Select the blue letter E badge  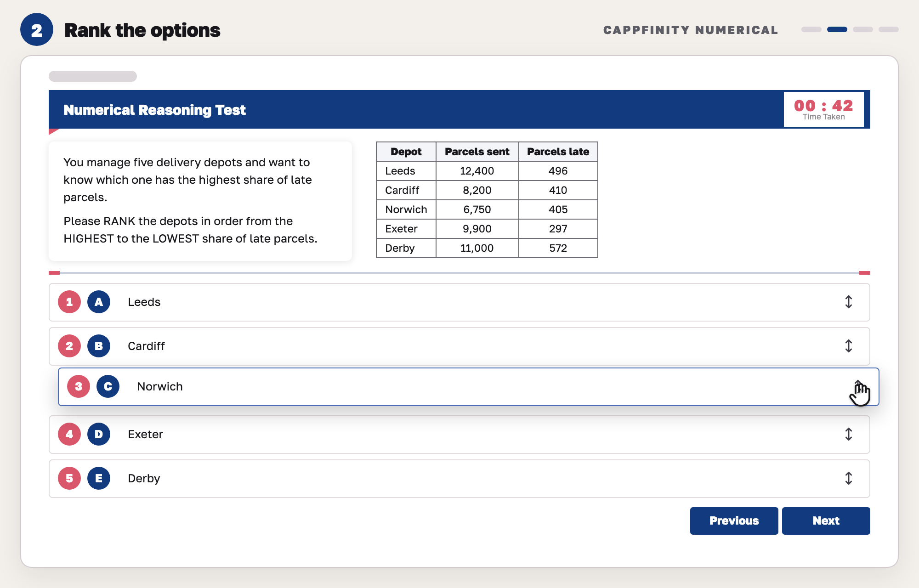(99, 478)
